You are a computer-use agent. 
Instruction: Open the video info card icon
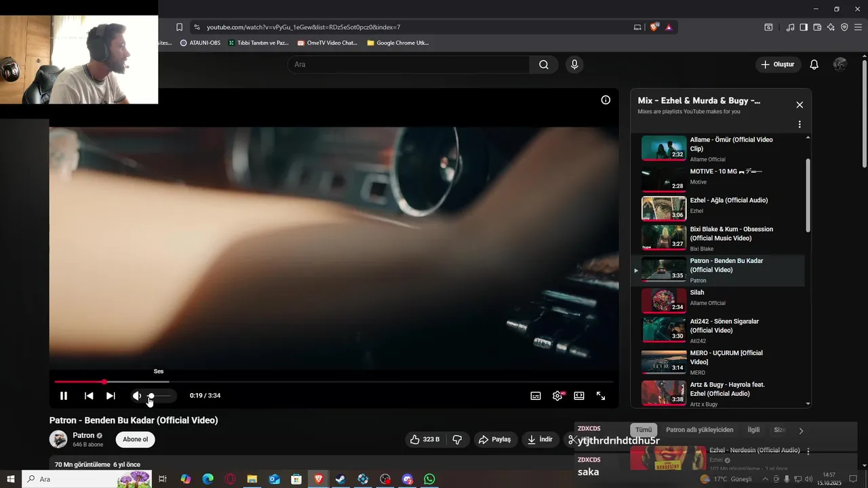[x=606, y=100]
